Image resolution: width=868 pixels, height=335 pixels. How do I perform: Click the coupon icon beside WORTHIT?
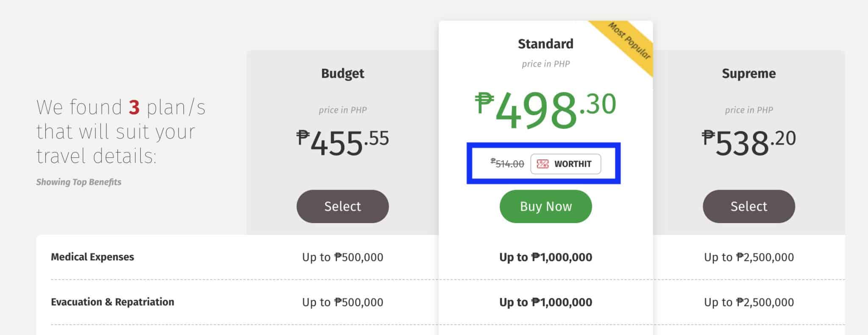tap(542, 164)
